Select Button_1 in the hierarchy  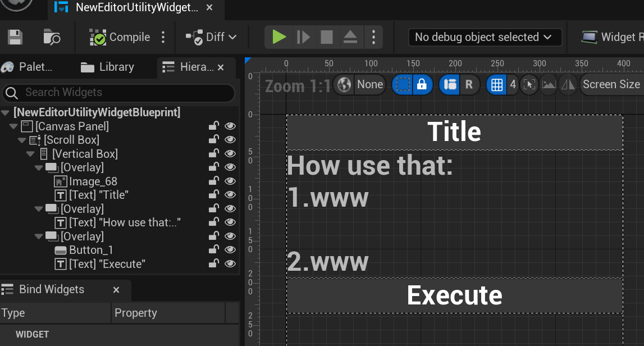coord(91,250)
